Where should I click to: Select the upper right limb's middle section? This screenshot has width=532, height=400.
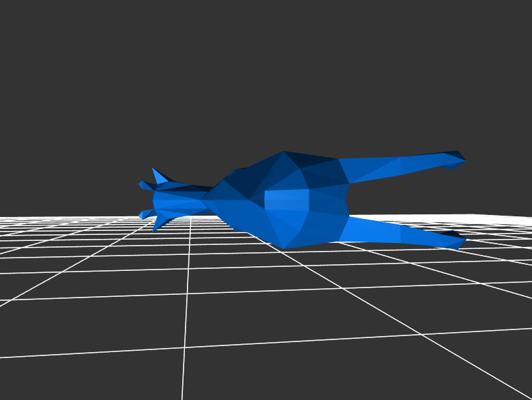(x=399, y=166)
